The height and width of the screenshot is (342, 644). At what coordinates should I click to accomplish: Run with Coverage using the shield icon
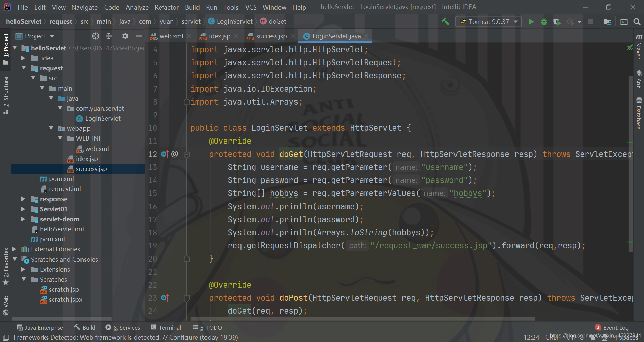(557, 22)
